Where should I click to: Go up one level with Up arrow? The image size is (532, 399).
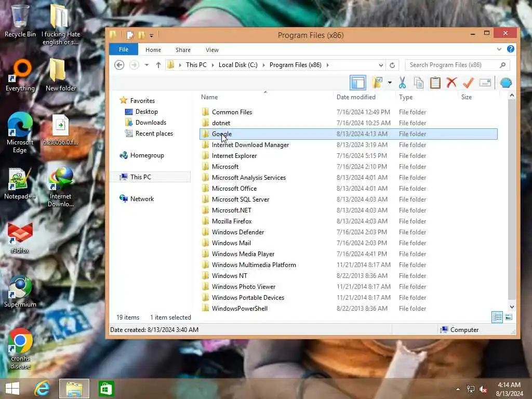click(158, 65)
